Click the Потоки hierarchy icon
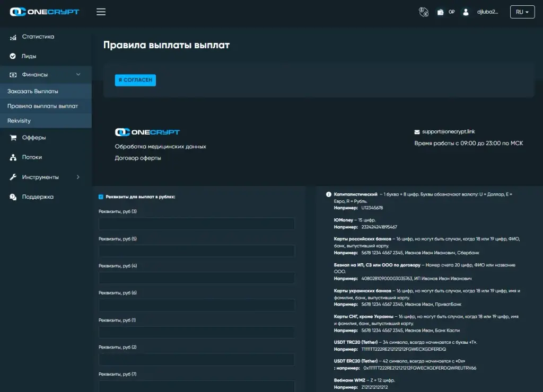Image resolution: width=543 pixels, height=392 pixels. tap(13, 157)
